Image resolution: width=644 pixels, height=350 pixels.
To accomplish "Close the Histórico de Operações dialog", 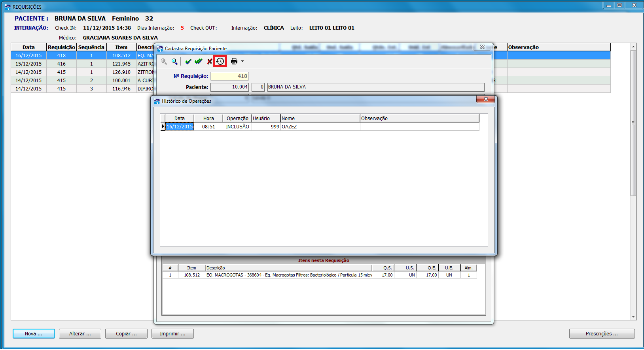I will (x=486, y=99).
